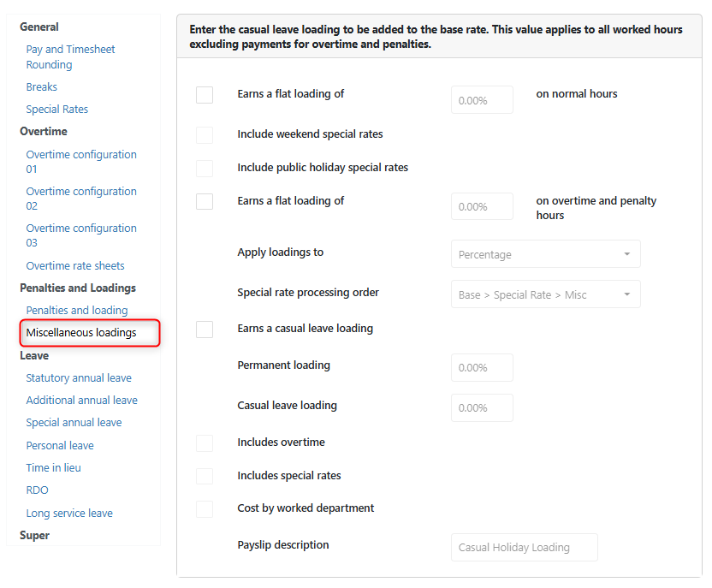This screenshot has width=712, height=588.
Task: Focus the 'Payslip description' text field
Action: [x=524, y=547]
